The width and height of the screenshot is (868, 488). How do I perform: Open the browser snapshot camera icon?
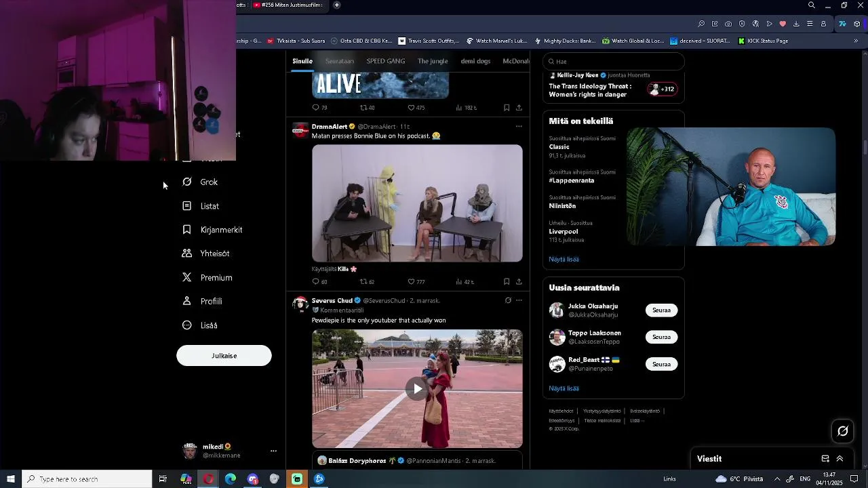(x=728, y=24)
